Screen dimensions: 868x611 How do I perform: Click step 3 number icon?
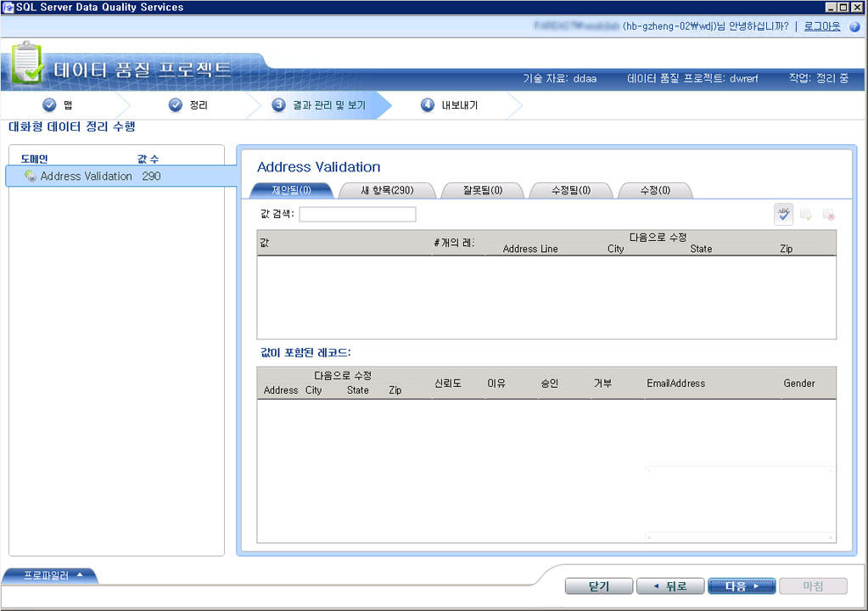278,104
